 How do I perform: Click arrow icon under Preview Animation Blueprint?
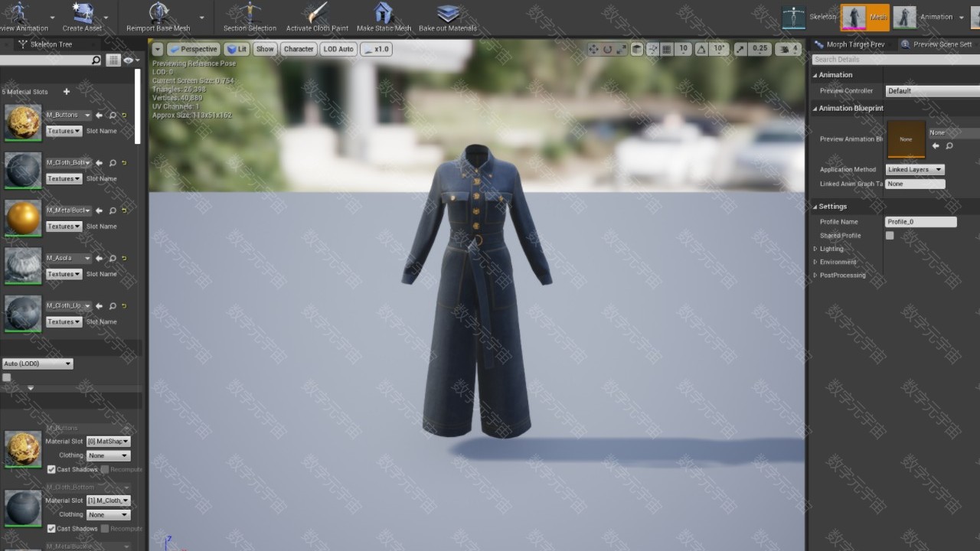pyautogui.click(x=936, y=145)
